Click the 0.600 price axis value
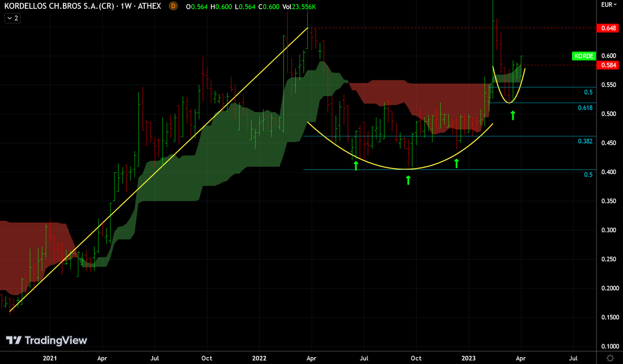Screen dimensions: 623x364 608,56
